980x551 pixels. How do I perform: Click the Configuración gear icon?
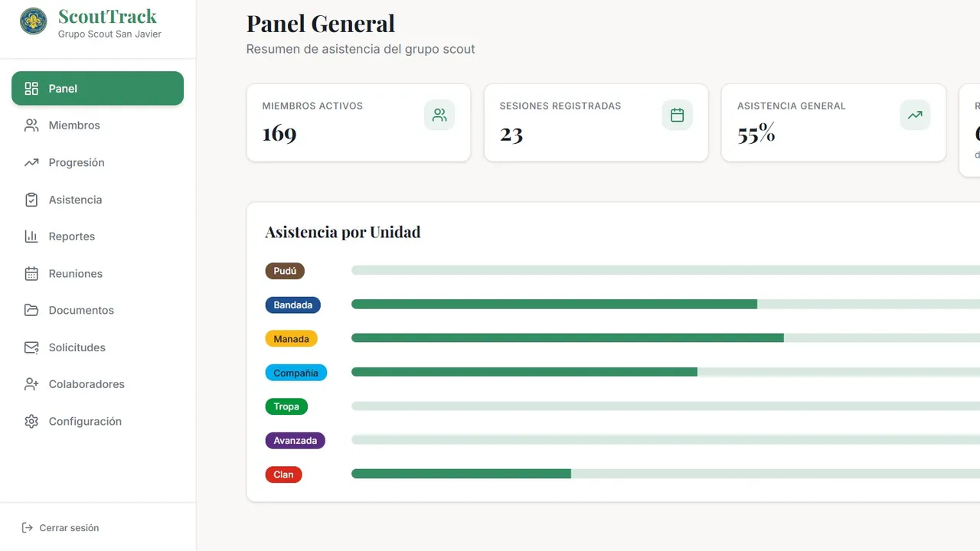[31, 421]
